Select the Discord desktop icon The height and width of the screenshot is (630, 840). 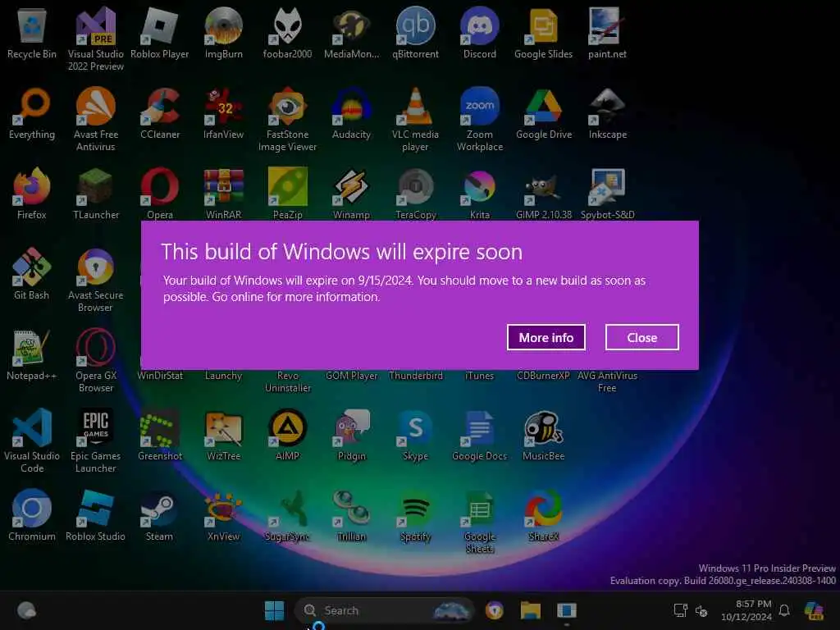click(x=479, y=33)
